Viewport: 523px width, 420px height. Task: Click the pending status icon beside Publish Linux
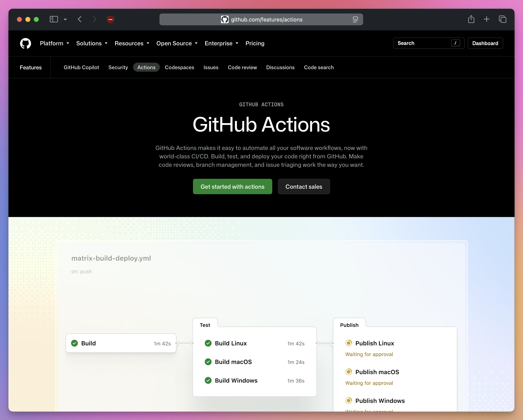pos(349,343)
